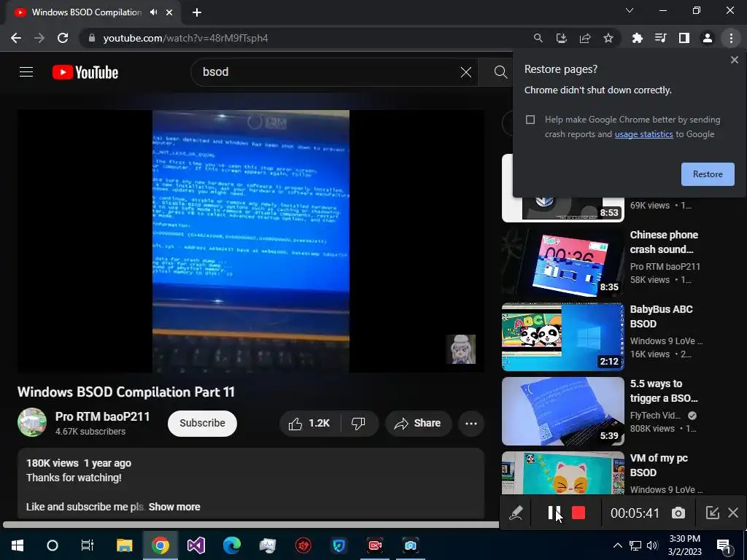Open Chinese phone crash sound video thumbnail
The width and height of the screenshot is (747, 560).
[x=562, y=262]
